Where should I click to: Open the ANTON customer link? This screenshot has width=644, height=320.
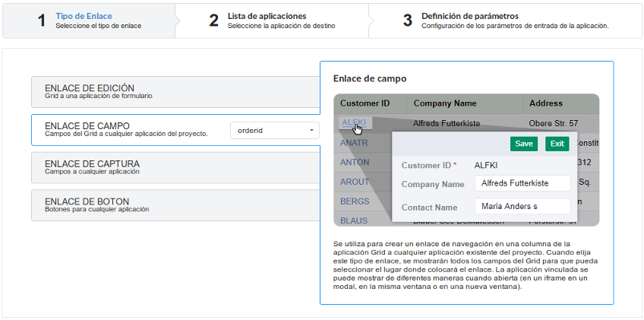pyautogui.click(x=355, y=163)
